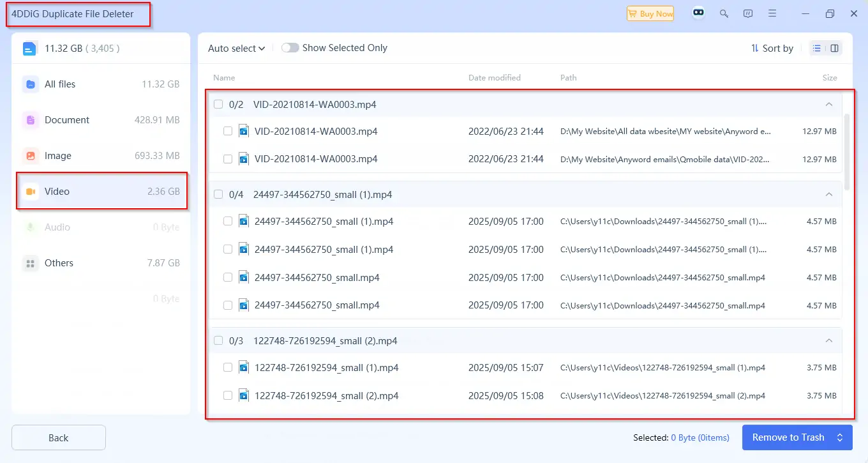
Task: Switch to list view layout
Action: [x=817, y=49]
